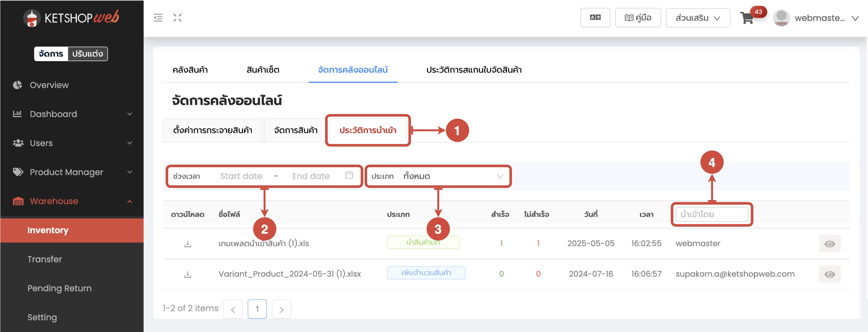Go to next page of results
The width and height of the screenshot is (868, 332).
tap(281, 309)
